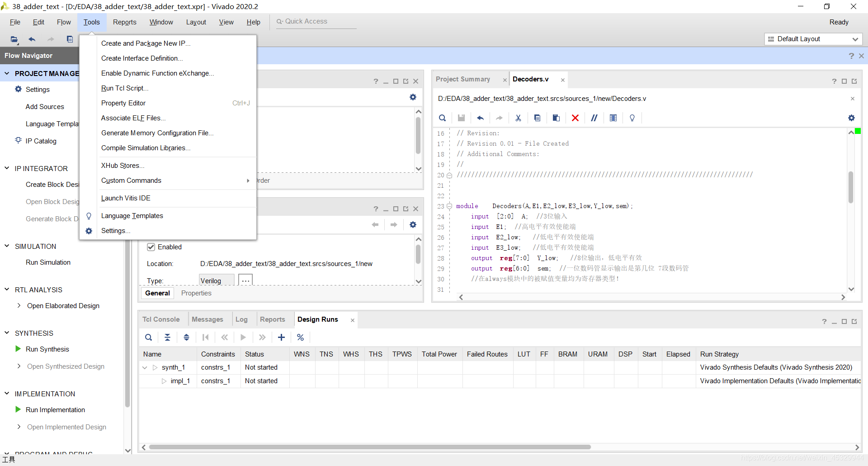Screen dimensions: 868x466
Task: Collapse the synth_1 run row
Action: pos(145,367)
